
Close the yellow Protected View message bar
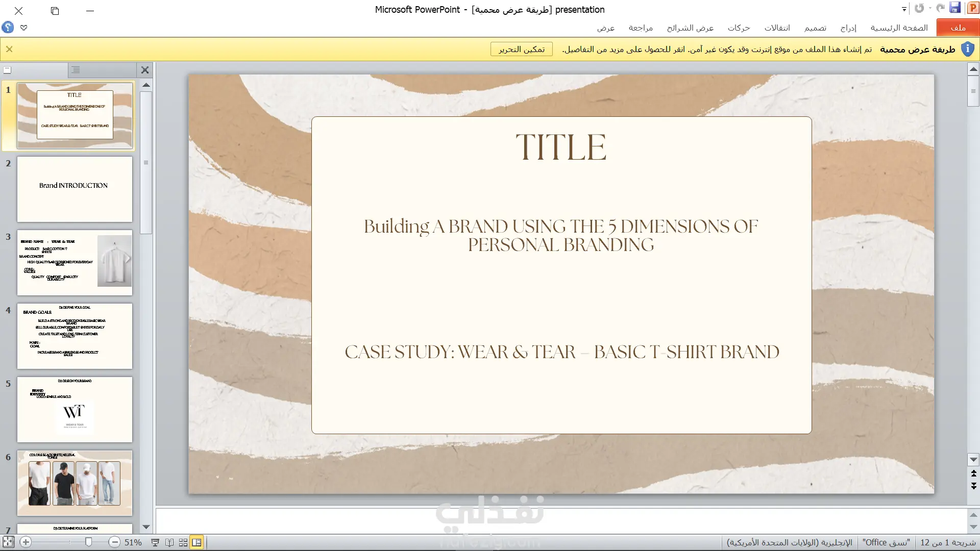(9, 49)
